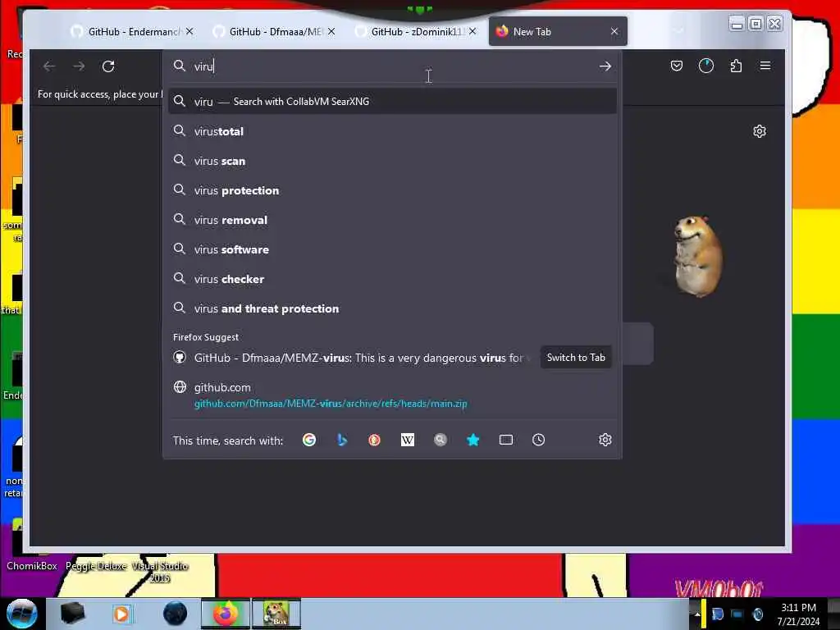Viewport: 840px width, 630px height.
Task: Search this time with DuckDuckGo
Action: pyautogui.click(x=374, y=440)
